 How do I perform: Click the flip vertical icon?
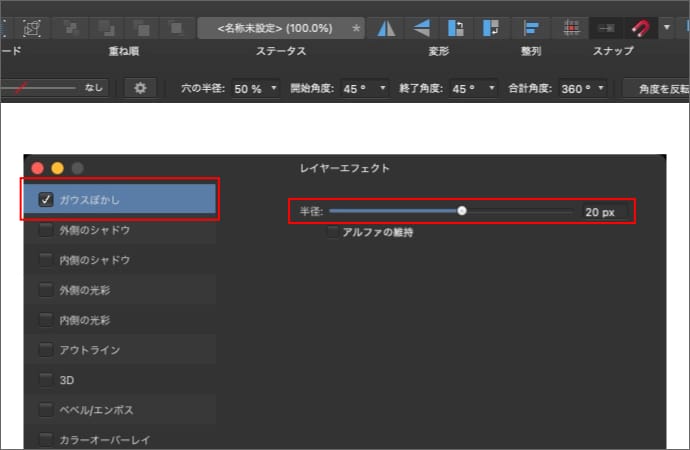click(x=422, y=27)
